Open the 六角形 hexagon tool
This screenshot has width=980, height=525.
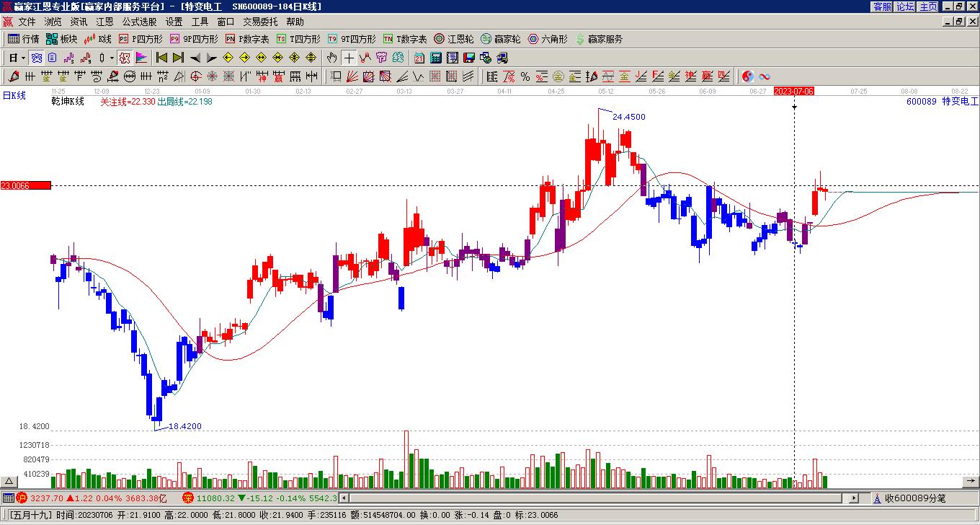tap(548, 39)
